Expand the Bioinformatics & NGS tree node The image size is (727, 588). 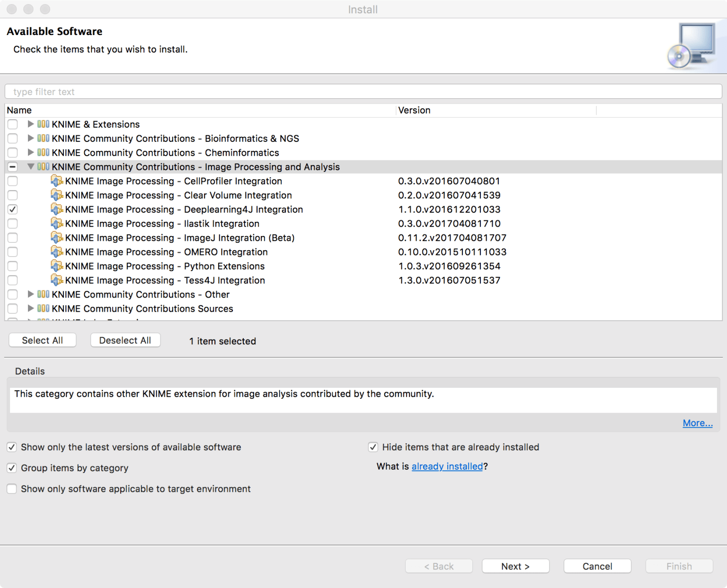(x=31, y=138)
